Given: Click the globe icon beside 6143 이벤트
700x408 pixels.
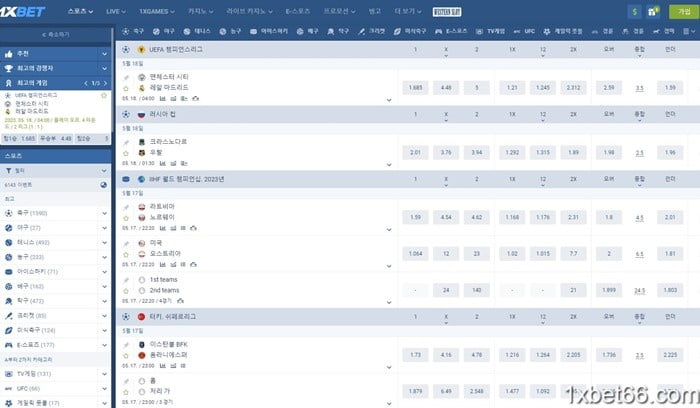Looking at the screenshot, I should coord(104,185).
